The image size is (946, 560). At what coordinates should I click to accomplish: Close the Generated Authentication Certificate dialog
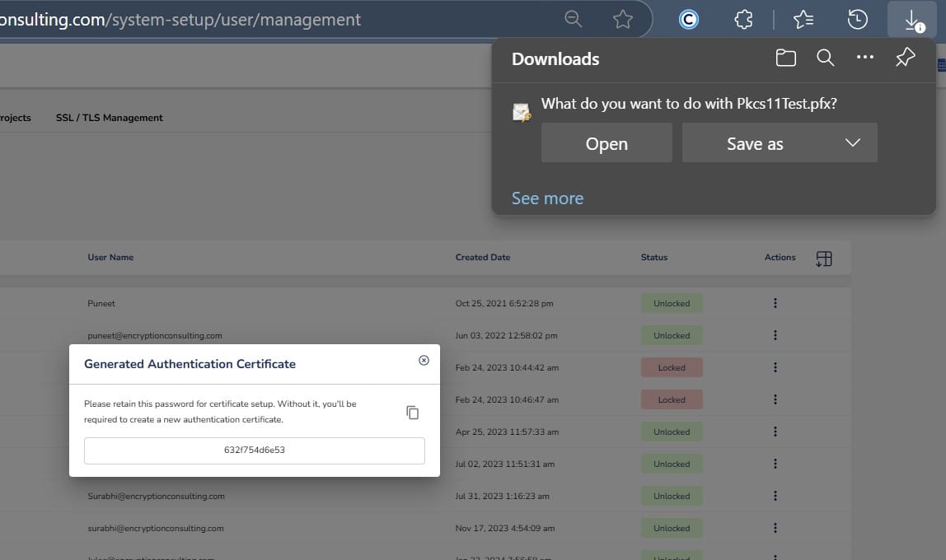[424, 360]
